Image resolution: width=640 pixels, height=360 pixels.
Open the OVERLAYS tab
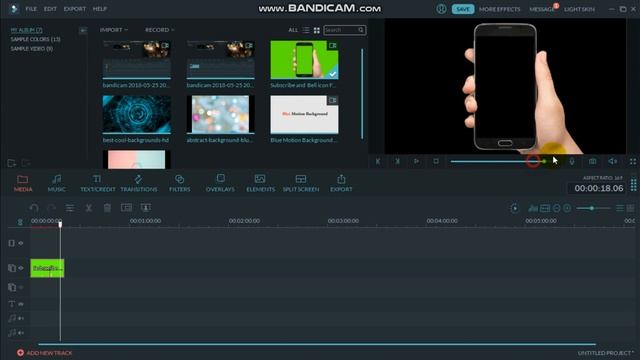[220, 183]
